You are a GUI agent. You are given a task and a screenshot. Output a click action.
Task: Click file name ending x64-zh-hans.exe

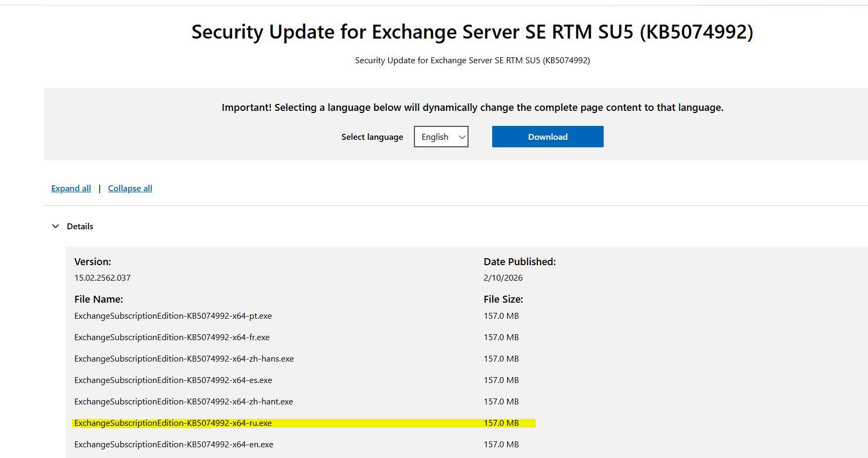tap(184, 359)
